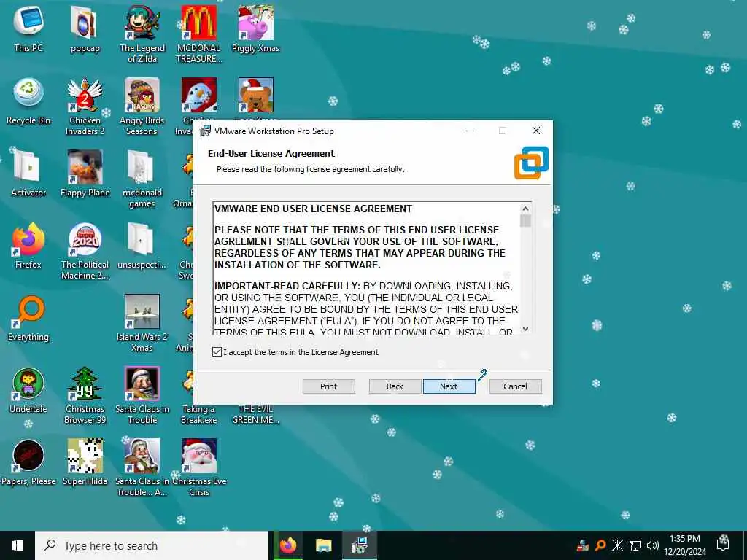This screenshot has height=560, width=747.
Task: Click the VMWARE END USER LICENSE AGREEMENT heading
Action: pos(313,209)
